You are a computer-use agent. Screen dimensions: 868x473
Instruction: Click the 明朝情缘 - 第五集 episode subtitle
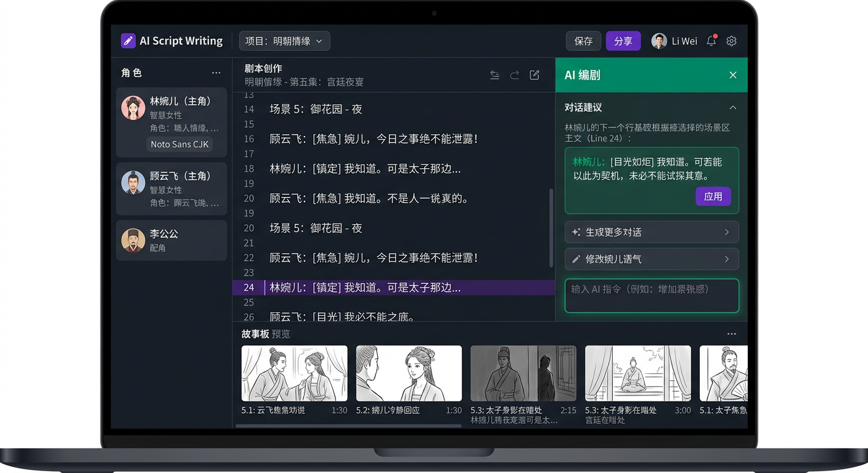click(304, 82)
